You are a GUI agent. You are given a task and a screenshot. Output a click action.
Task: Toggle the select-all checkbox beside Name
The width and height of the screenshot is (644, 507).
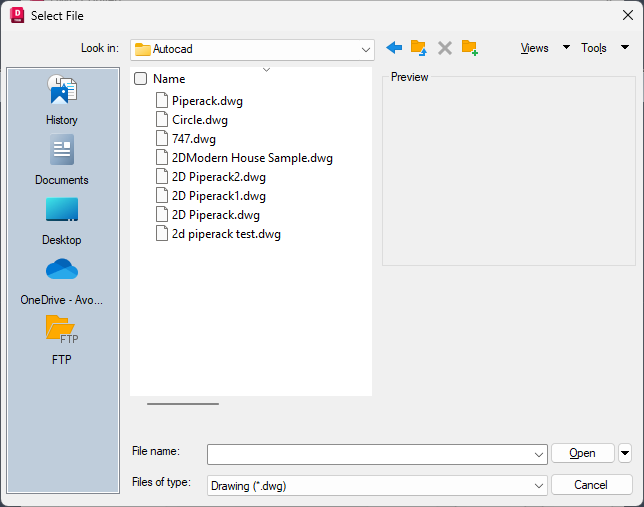pyautogui.click(x=140, y=78)
